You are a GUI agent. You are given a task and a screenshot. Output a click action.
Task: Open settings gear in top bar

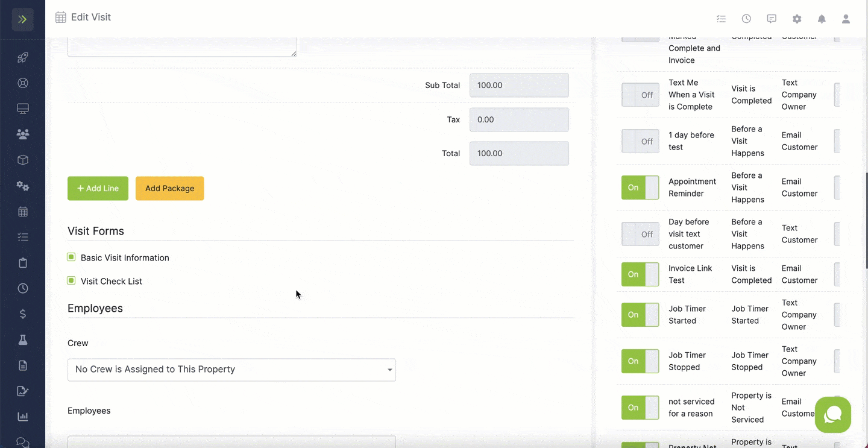pos(797,19)
